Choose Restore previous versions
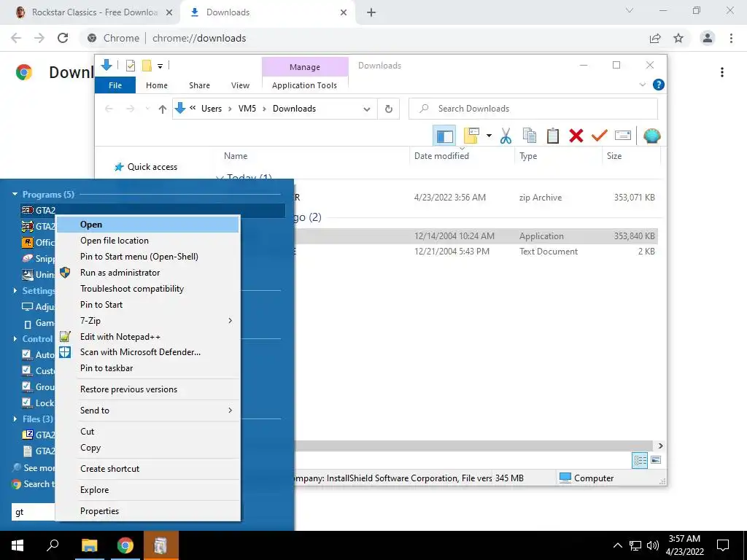747x560 pixels. coord(147,389)
